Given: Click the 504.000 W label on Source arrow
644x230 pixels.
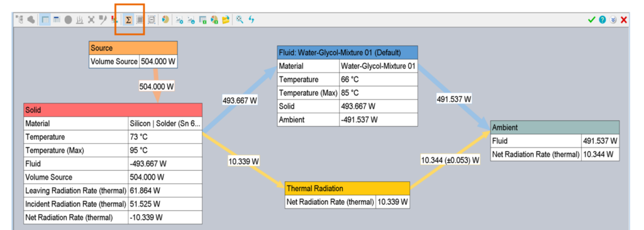Looking at the screenshot, I should 157,87.
